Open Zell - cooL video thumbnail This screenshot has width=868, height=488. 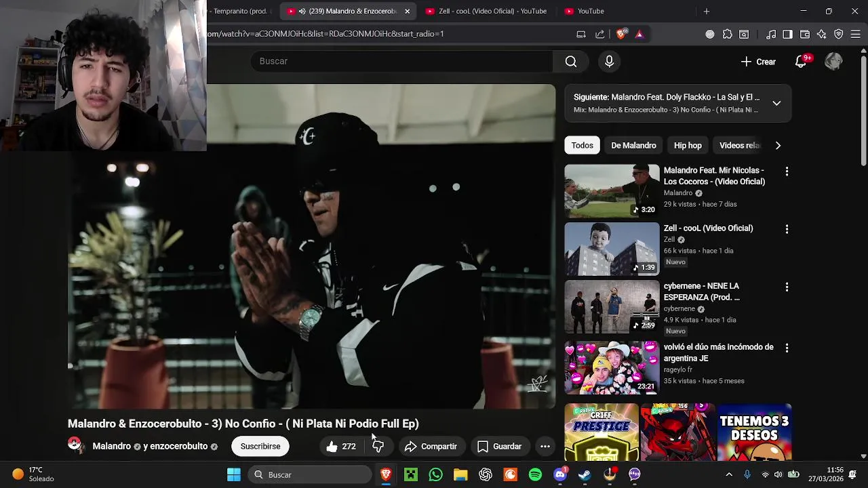click(612, 249)
